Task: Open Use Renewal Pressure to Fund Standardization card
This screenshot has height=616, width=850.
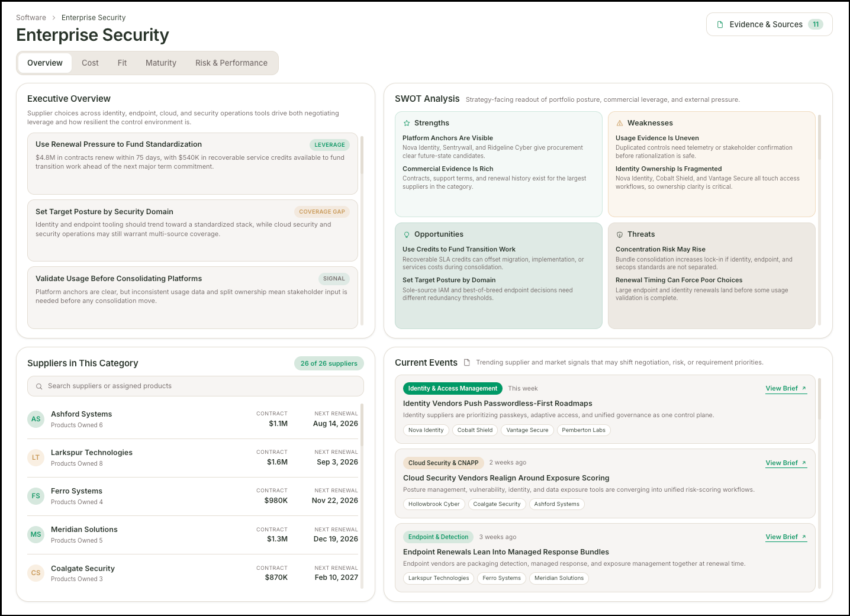Action: [x=192, y=163]
